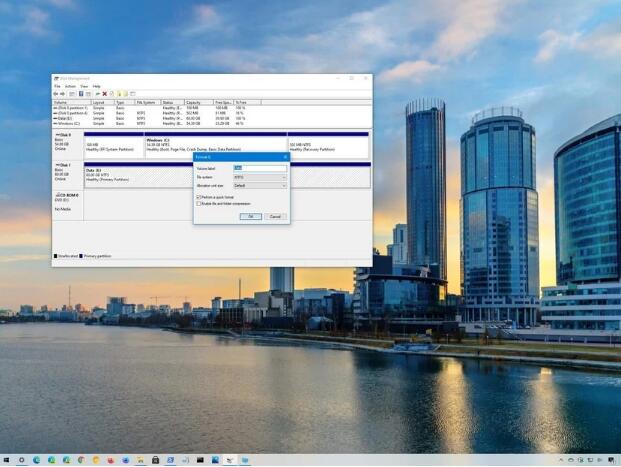Open the Action menu
The width and height of the screenshot is (621, 467).
coord(70,86)
